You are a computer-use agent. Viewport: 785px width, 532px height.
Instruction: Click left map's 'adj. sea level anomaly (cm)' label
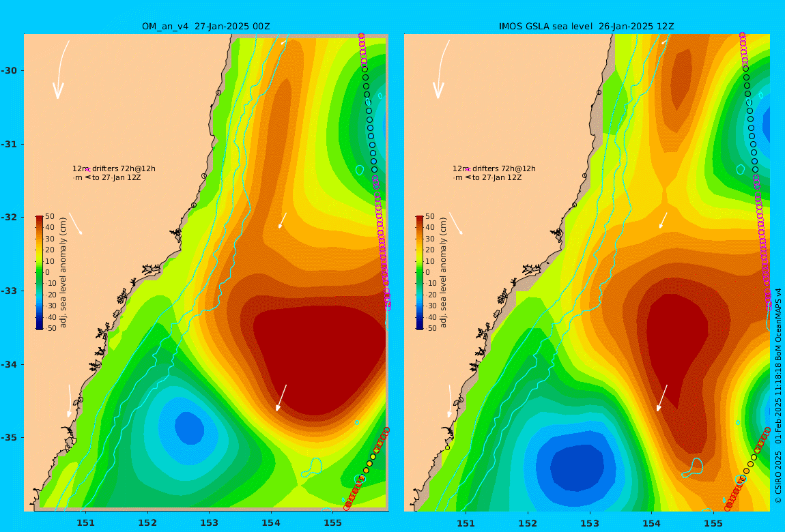(x=63, y=273)
